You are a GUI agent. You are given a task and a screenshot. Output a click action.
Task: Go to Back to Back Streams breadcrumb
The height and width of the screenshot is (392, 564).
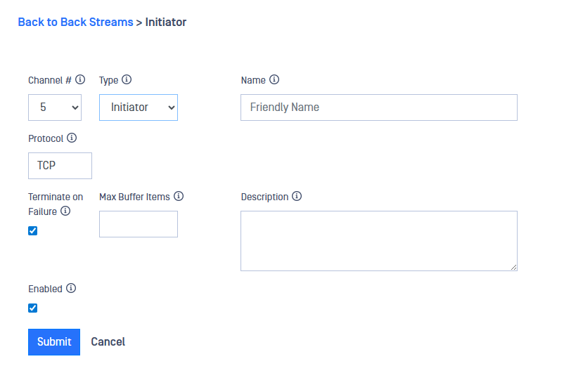(75, 22)
